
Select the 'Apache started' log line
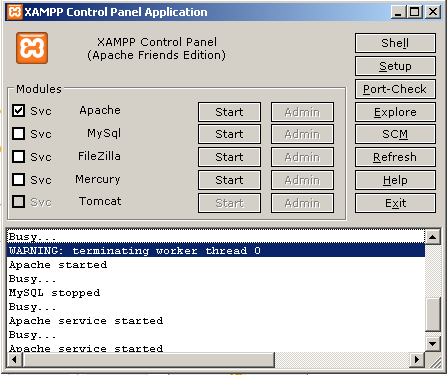[216, 265]
